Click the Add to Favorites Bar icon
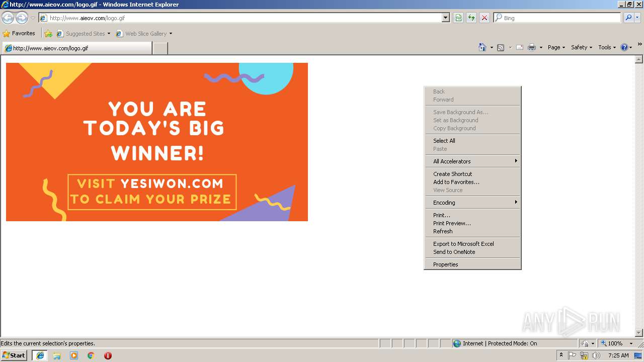 pos(48,34)
